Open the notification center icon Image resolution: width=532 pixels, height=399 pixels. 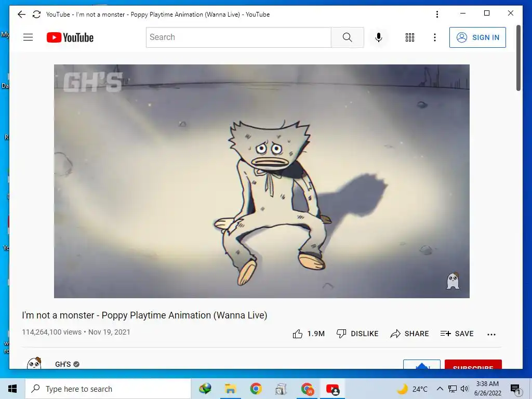[515, 389]
